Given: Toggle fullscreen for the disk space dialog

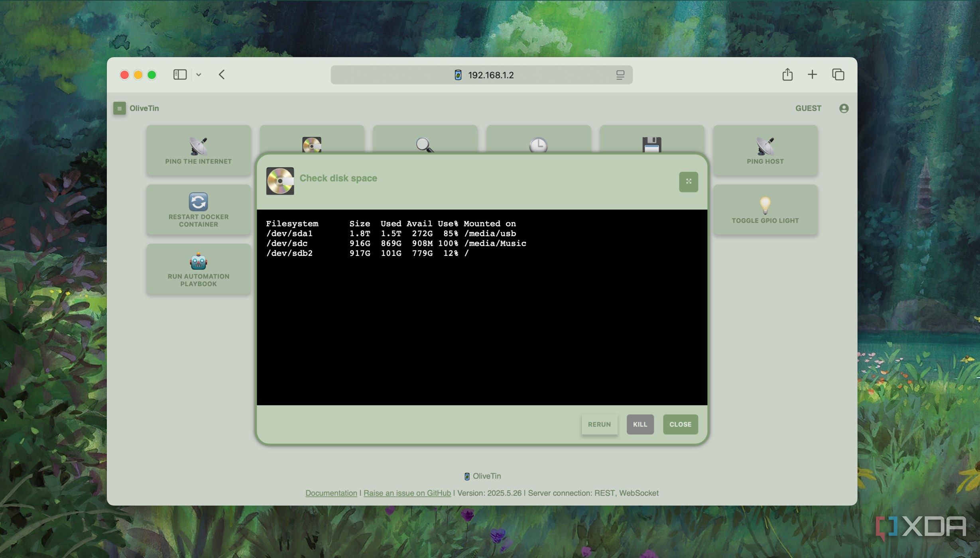Looking at the screenshot, I should (x=688, y=182).
